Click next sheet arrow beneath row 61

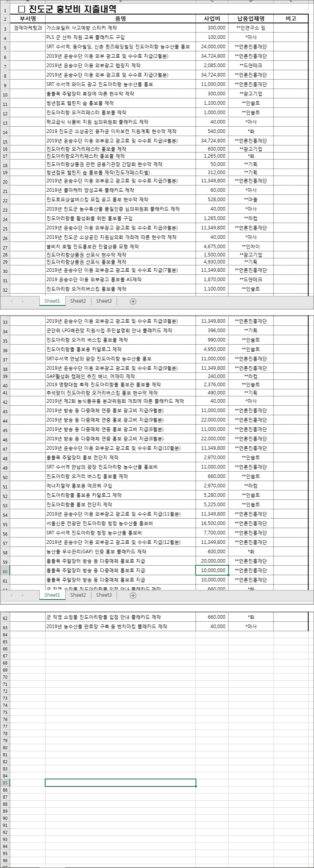22,595
